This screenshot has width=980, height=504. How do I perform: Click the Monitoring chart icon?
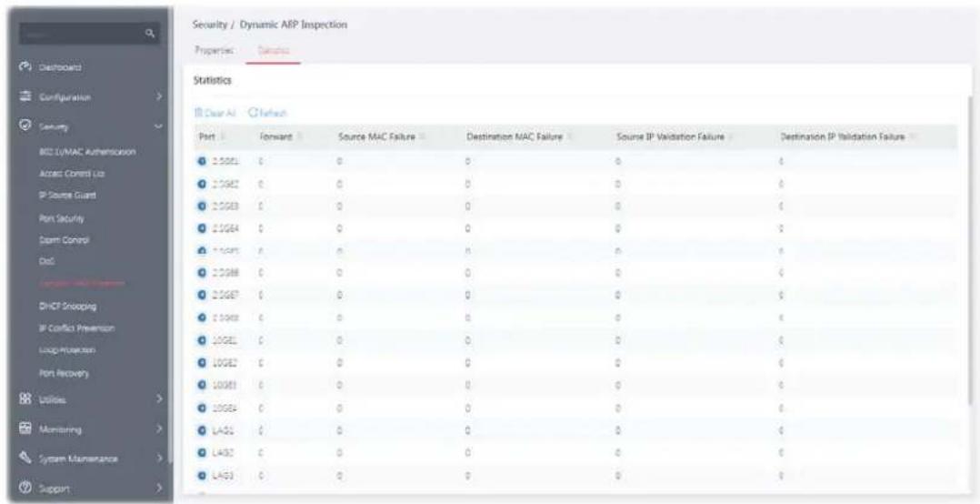pos(27,429)
